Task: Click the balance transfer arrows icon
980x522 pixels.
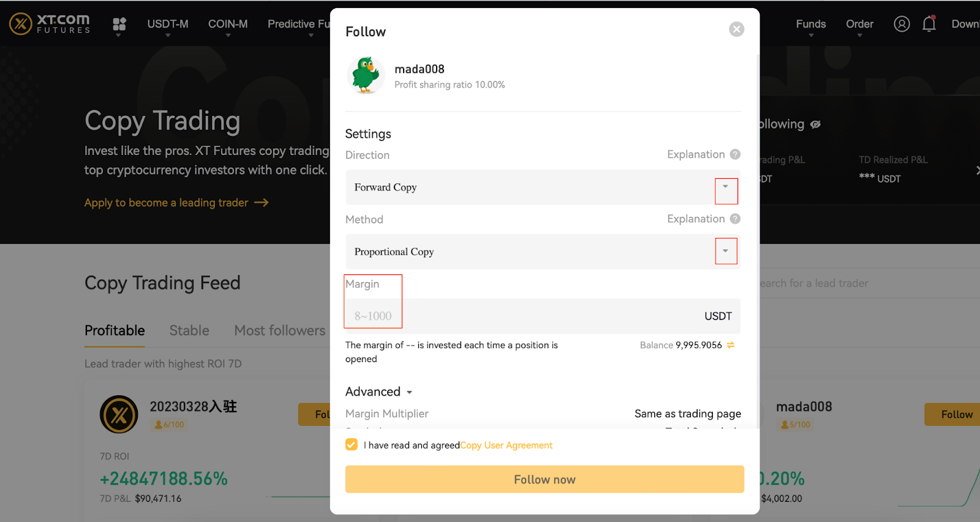Action: click(x=731, y=346)
